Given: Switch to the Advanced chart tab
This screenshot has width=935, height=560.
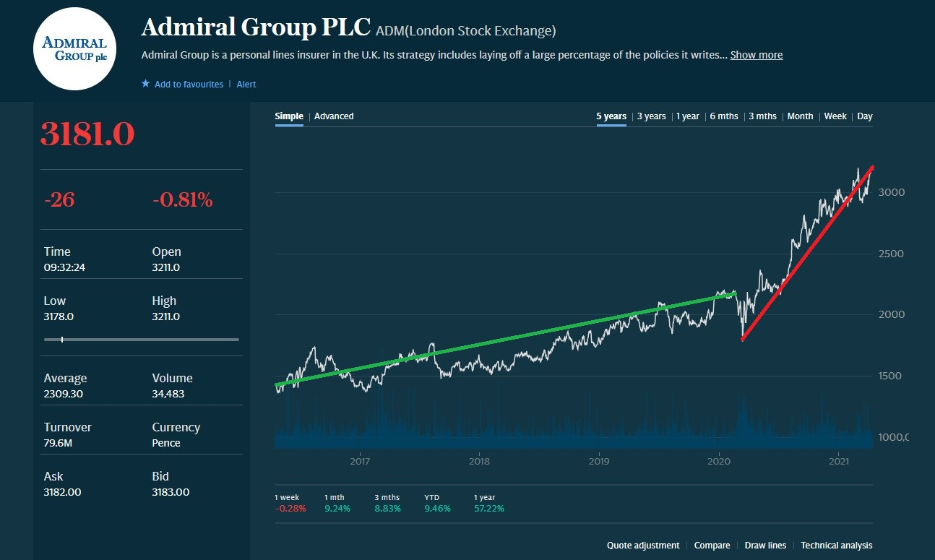Looking at the screenshot, I should (334, 116).
